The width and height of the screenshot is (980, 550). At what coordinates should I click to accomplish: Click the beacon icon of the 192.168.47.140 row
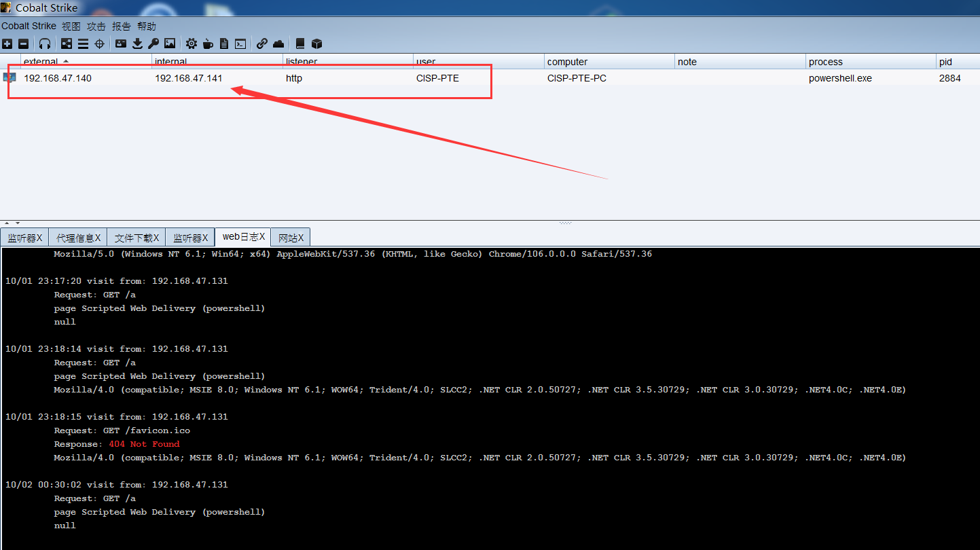10,77
